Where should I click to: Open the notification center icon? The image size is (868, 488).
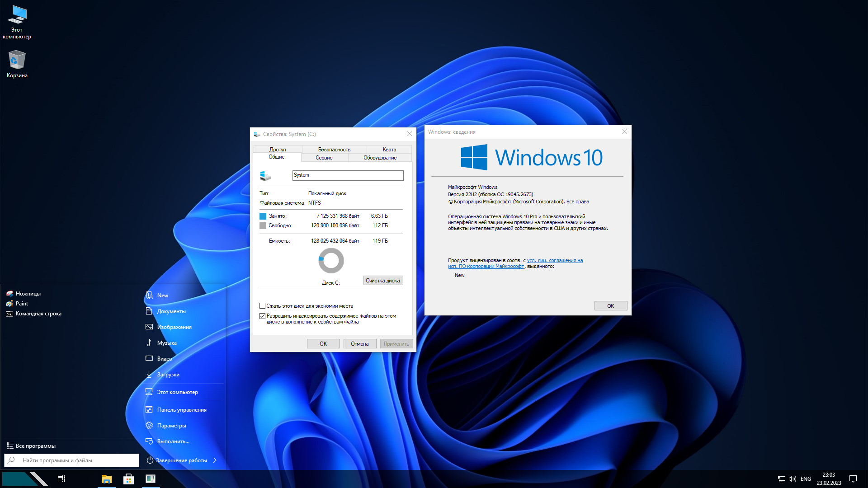(853, 479)
